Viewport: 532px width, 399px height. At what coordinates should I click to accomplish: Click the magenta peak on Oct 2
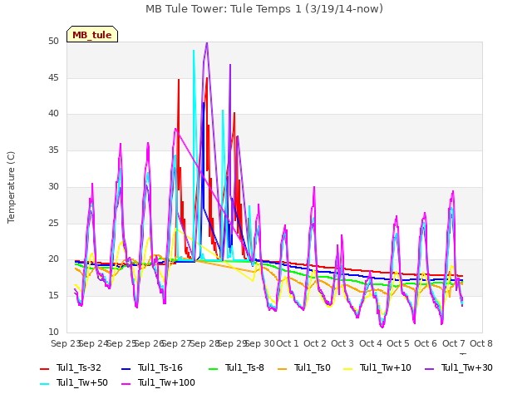click(x=314, y=187)
